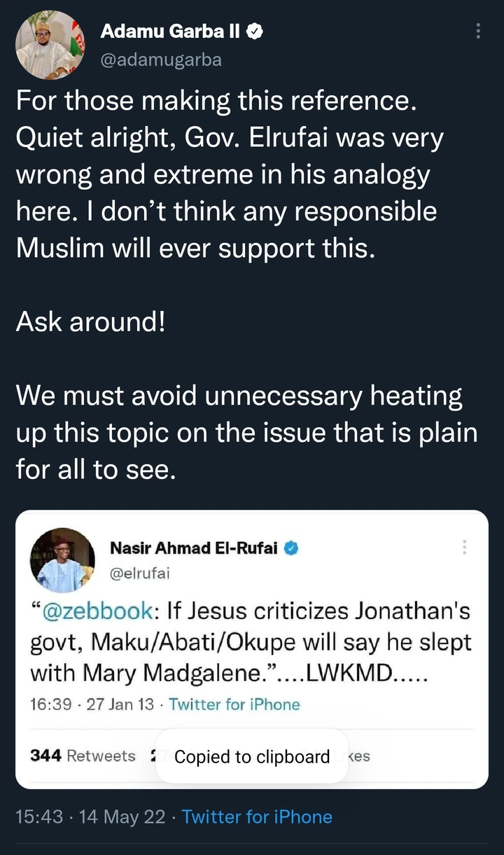This screenshot has height=855, width=504.
Task: Click the @zebbook mention
Action: click(98, 611)
